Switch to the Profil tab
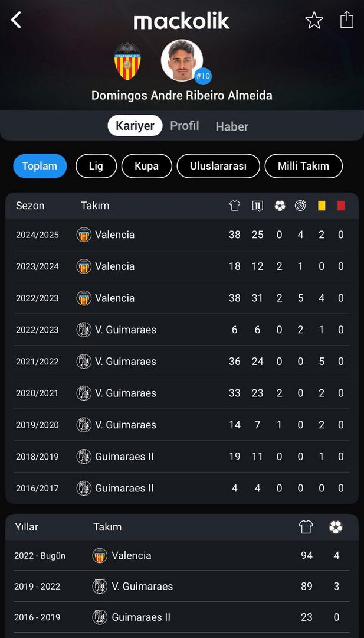This screenshot has width=364, height=638. 185,126
